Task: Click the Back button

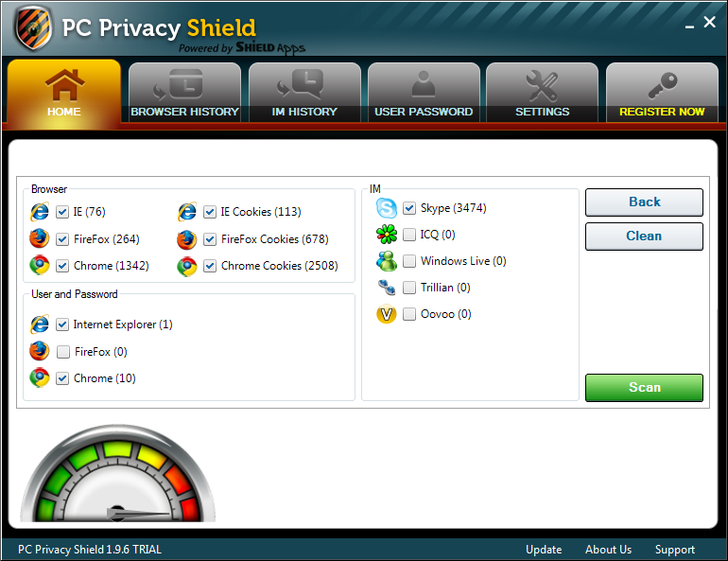Action: pos(644,202)
